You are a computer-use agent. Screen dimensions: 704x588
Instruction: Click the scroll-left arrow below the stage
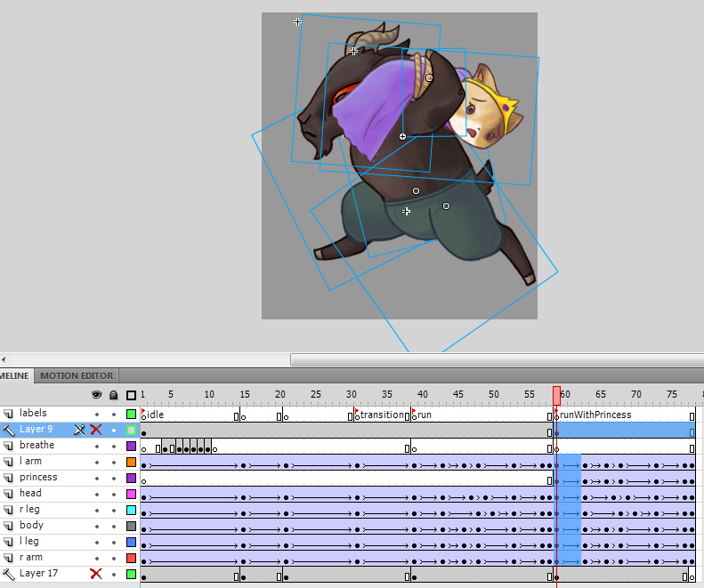point(4,359)
